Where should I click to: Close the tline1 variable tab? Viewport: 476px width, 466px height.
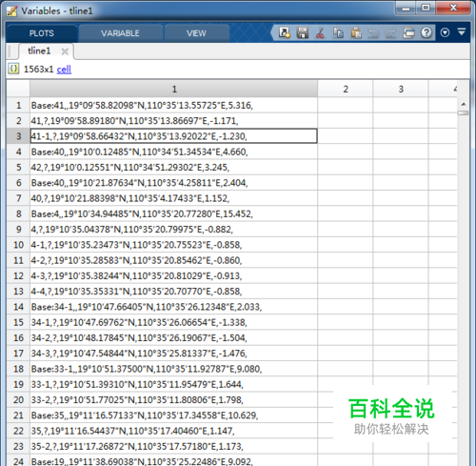pos(65,51)
